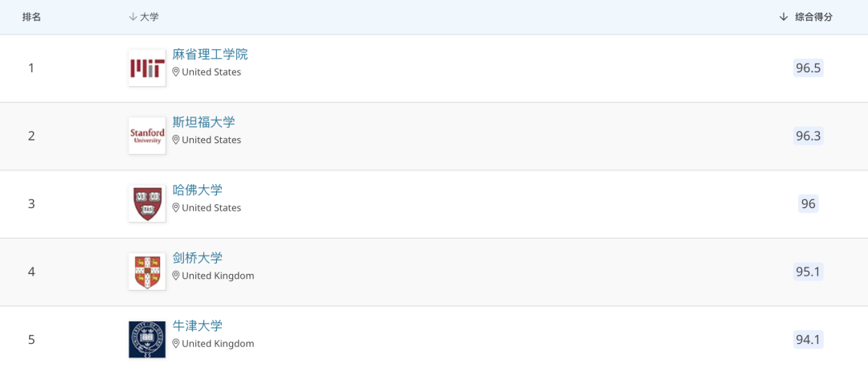Sort by 大学 column arrow
868x372 pixels.
click(133, 17)
